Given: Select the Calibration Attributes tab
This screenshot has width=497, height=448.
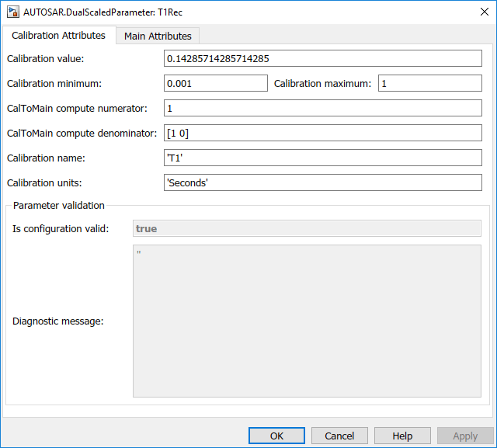Looking at the screenshot, I should pos(59,36).
